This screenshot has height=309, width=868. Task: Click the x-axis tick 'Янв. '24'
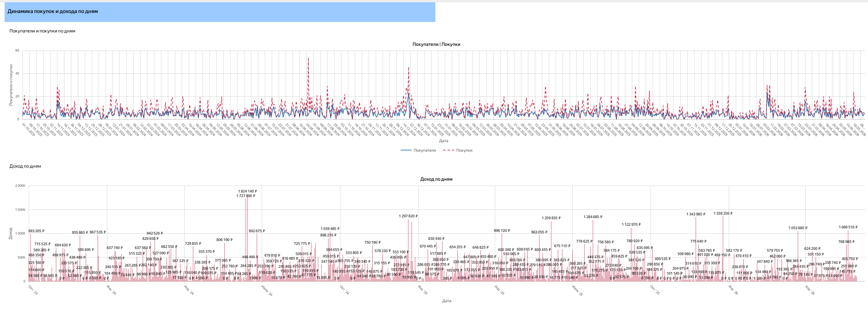point(111,290)
